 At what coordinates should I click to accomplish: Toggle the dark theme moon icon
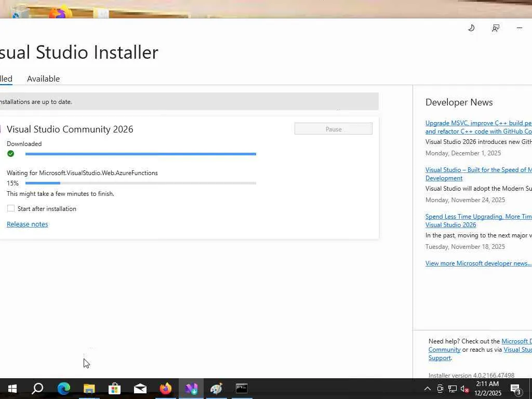point(471,28)
